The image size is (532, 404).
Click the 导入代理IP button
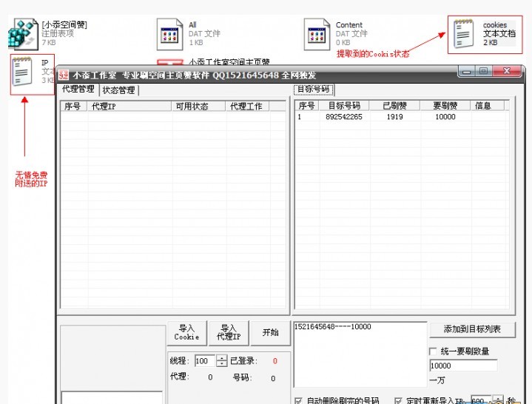229,332
